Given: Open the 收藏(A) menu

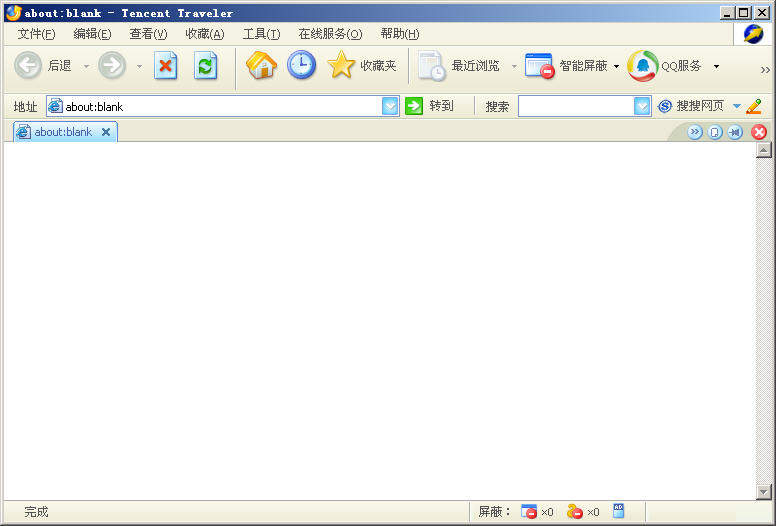Looking at the screenshot, I should click(x=204, y=34).
